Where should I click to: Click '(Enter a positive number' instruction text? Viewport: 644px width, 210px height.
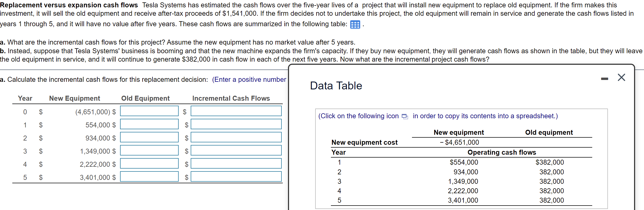click(x=249, y=79)
